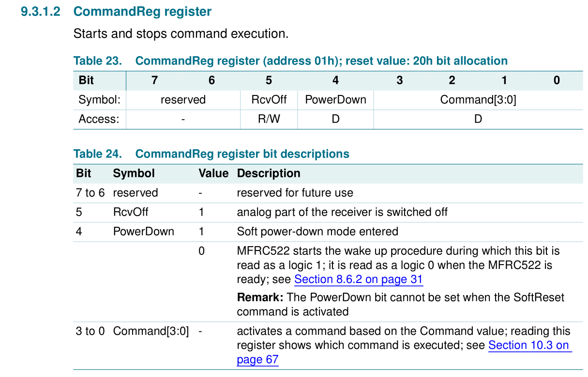Click the "RcvOff" cell in the bit allocation table
The width and height of the screenshot is (588, 377).
pos(269,100)
